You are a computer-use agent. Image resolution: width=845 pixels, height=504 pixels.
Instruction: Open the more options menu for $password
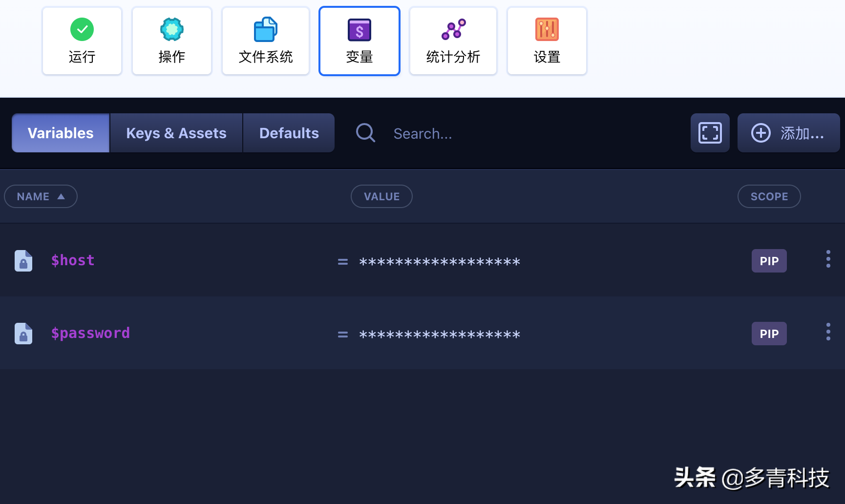tap(828, 332)
